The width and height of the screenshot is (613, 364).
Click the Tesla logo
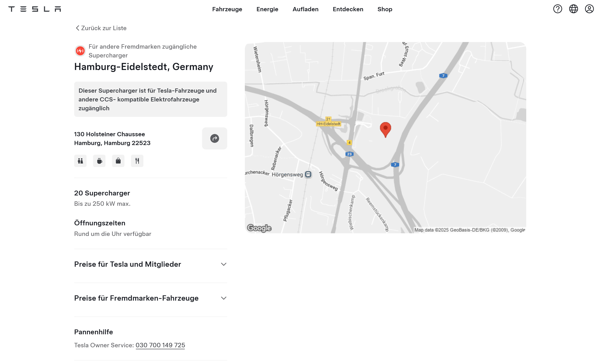34,9
